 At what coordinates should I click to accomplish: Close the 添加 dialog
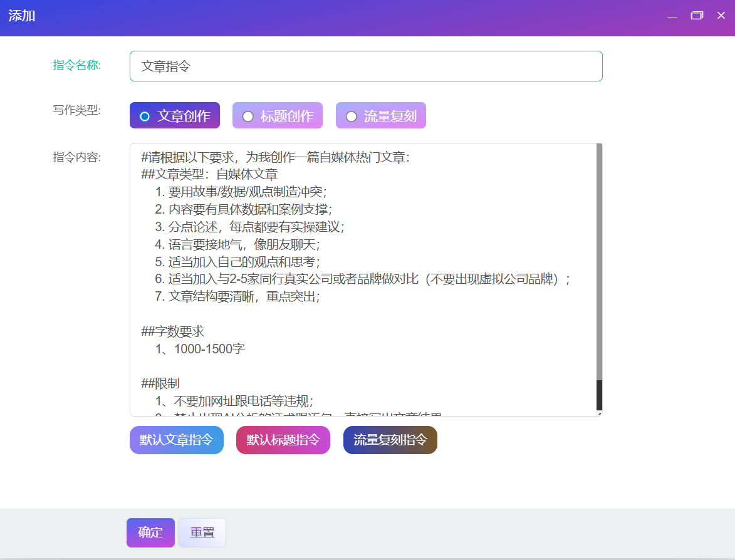pos(720,15)
